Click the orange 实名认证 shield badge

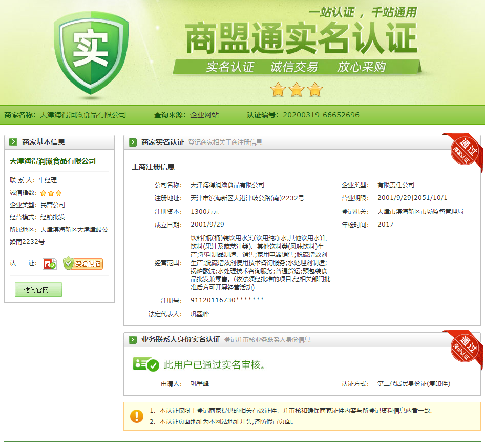coord(83,263)
